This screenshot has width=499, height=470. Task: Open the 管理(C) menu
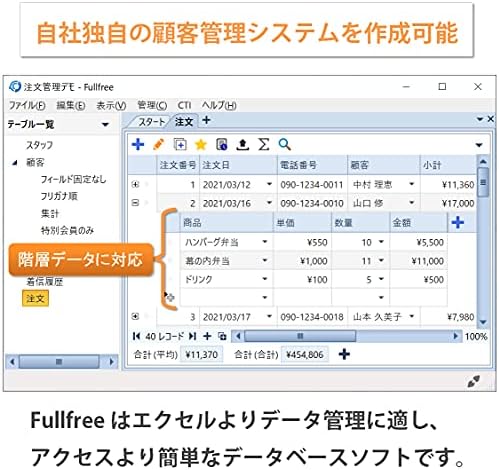pyautogui.click(x=152, y=106)
